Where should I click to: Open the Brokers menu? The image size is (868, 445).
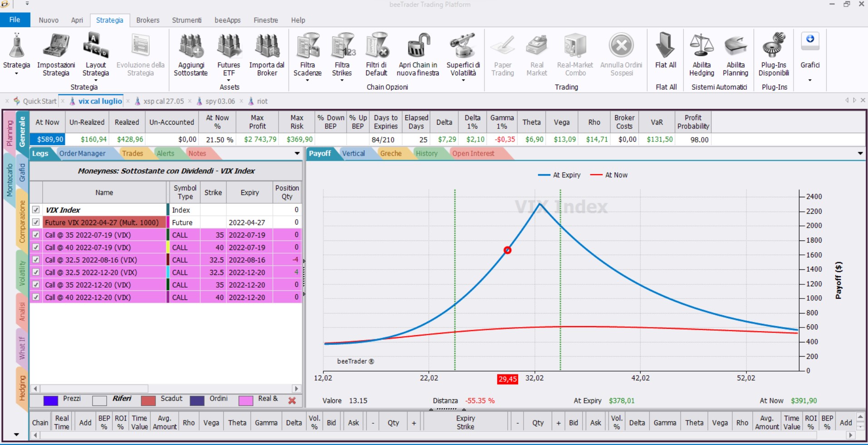pyautogui.click(x=148, y=20)
